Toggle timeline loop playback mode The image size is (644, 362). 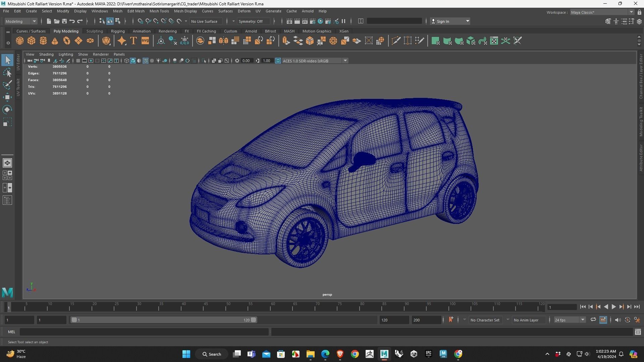(x=593, y=320)
